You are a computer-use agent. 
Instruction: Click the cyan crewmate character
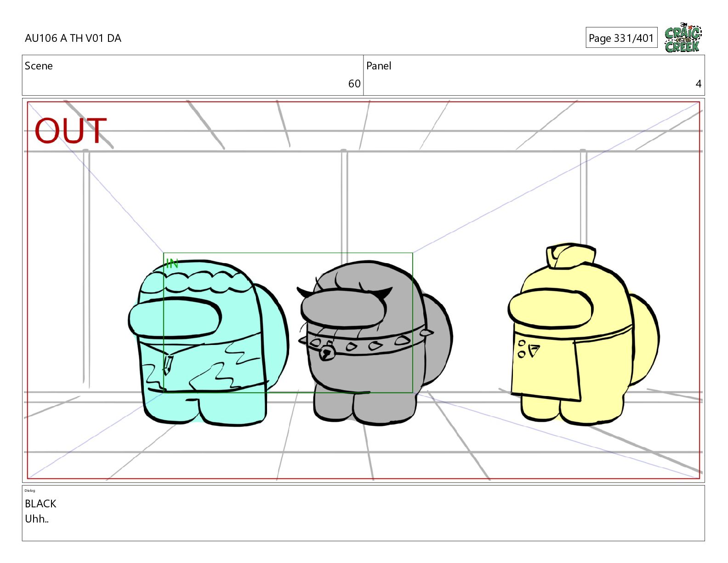(202, 363)
